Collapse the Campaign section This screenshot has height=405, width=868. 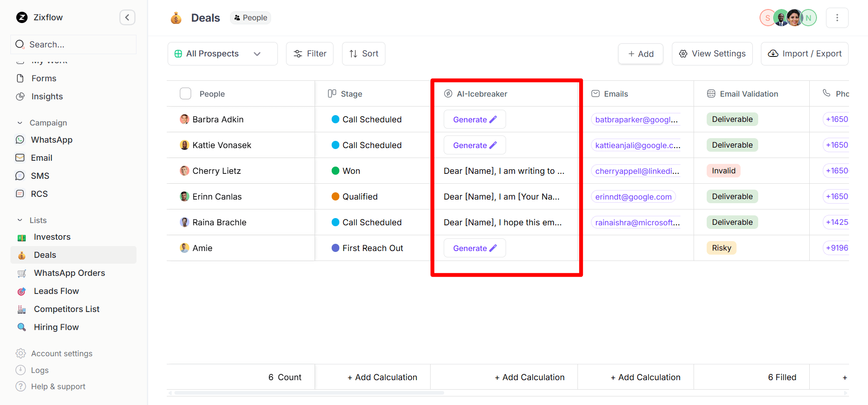20,123
